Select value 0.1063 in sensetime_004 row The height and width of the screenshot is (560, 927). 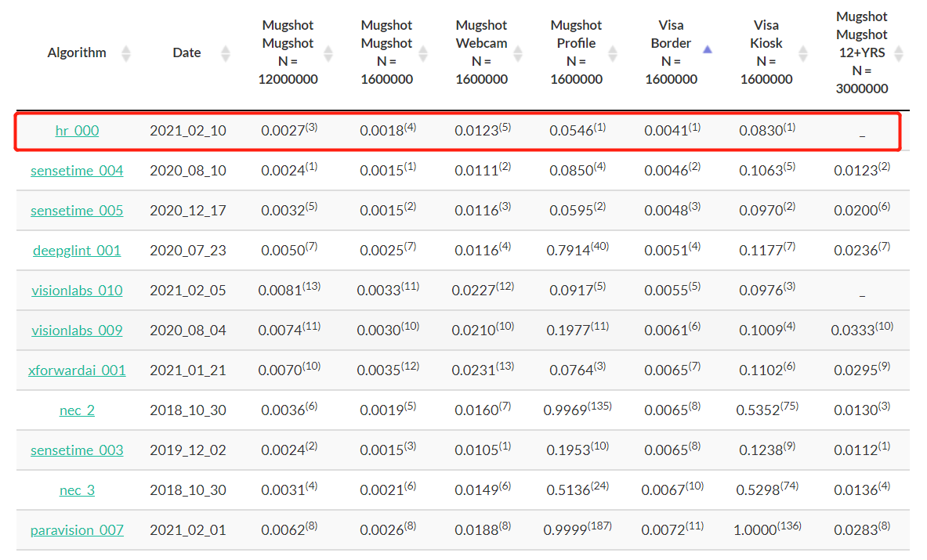pyautogui.click(x=761, y=171)
